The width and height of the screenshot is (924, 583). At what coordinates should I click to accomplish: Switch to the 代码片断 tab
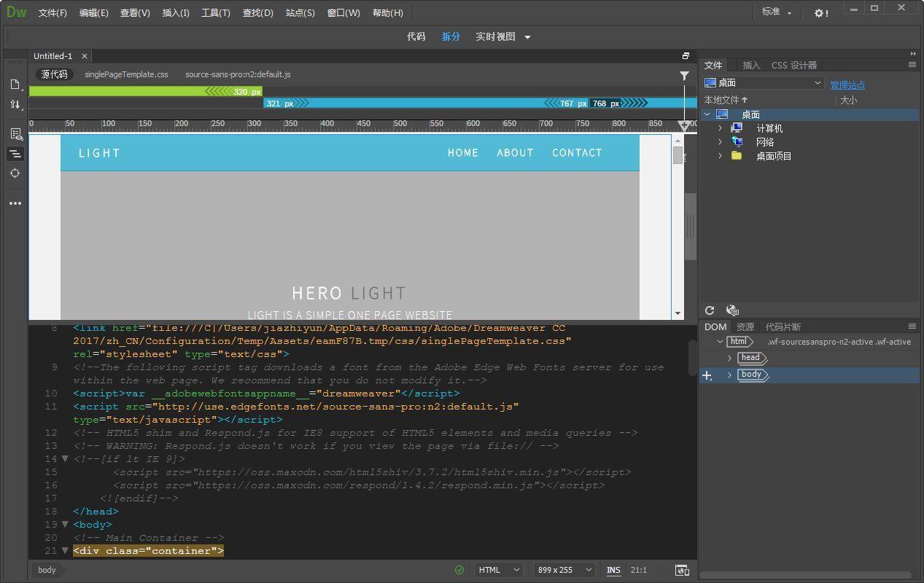pyautogui.click(x=783, y=327)
